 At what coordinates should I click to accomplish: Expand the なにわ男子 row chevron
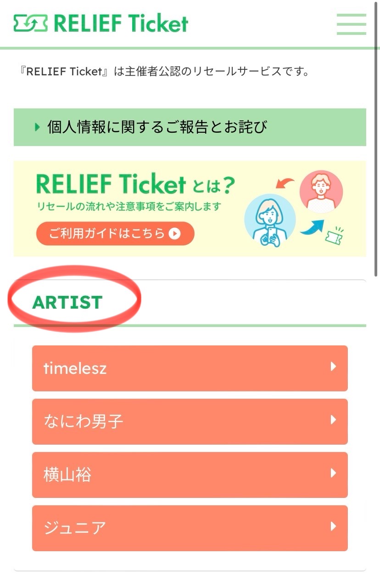point(334,420)
